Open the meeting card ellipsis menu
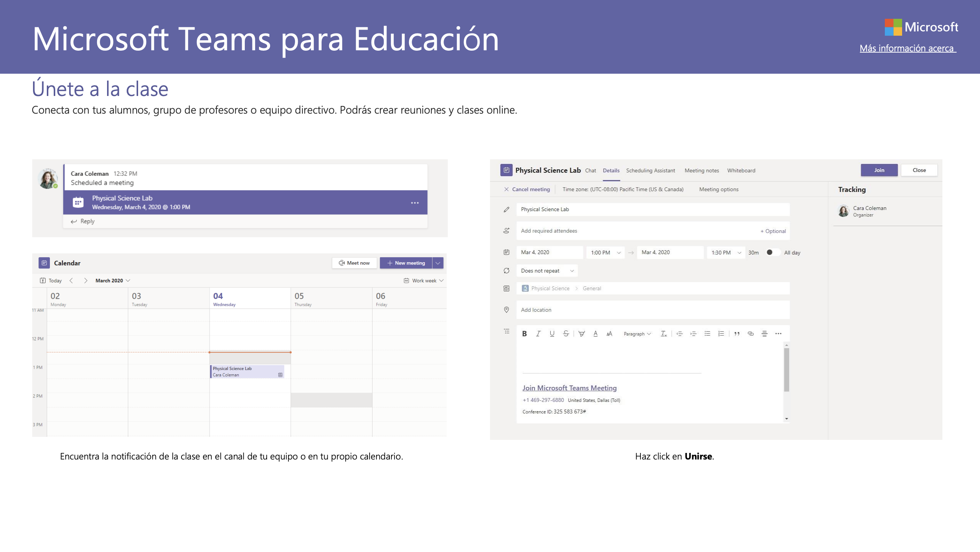 [415, 203]
